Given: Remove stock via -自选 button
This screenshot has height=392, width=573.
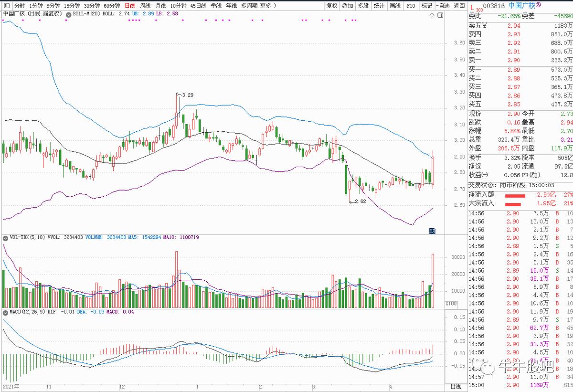Looking at the screenshot, I should coord(443,6).
